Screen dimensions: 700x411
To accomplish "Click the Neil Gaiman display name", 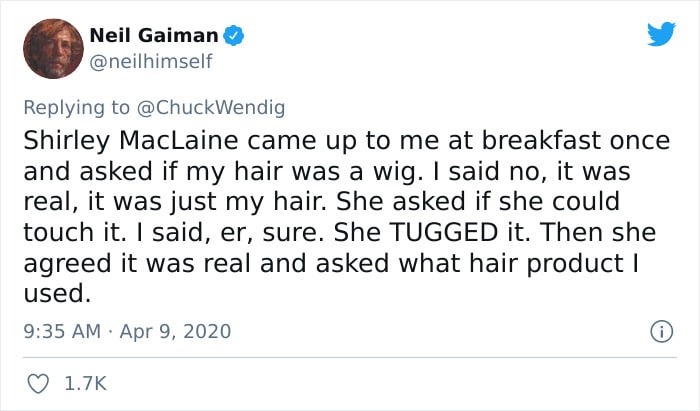I will click(x=154, y=35).
